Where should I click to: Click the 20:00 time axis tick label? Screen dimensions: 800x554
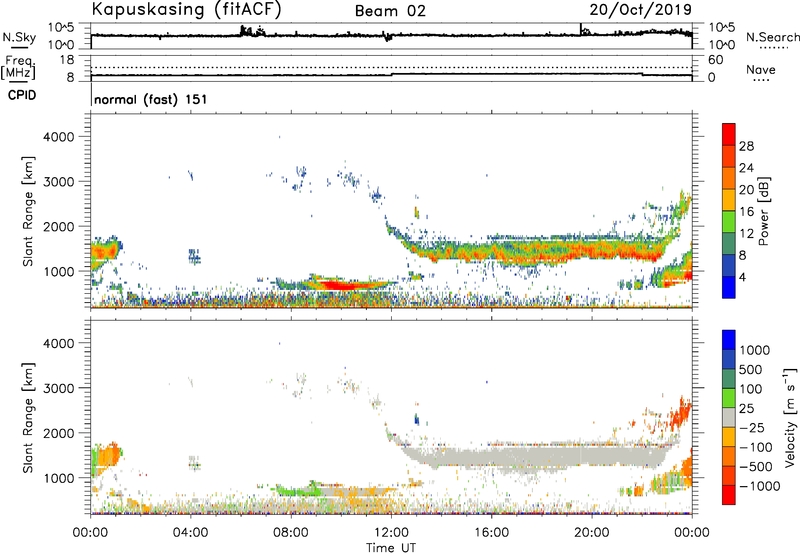pos(591,533)
